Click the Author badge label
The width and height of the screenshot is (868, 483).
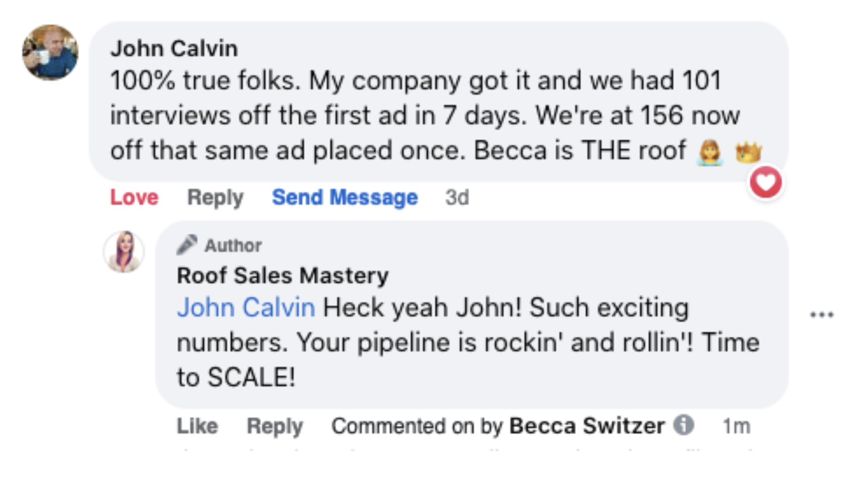tap(233, 245)
